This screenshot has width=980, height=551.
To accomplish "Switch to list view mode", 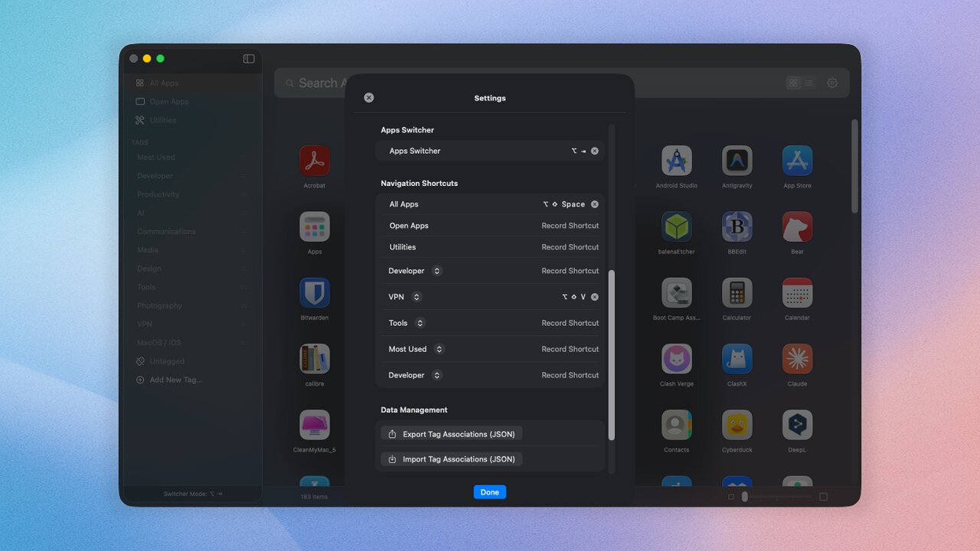I will point(809,83).
